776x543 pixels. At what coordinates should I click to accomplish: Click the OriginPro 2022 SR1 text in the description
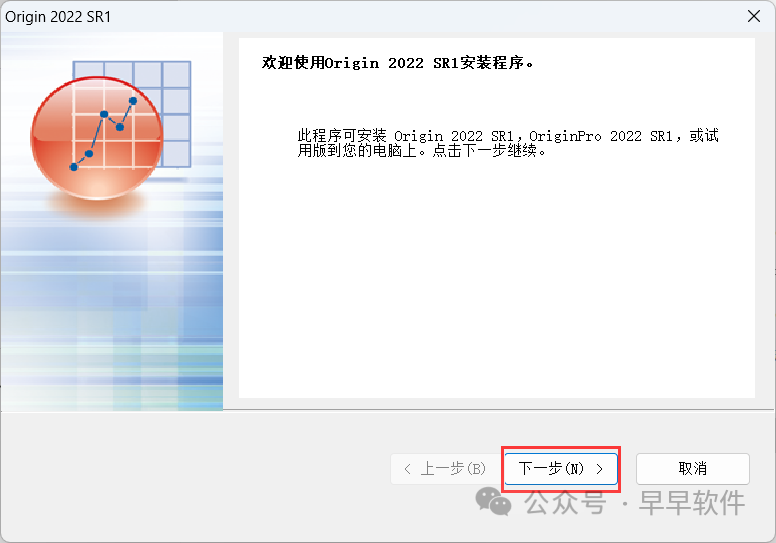click(x=601, y=136)
